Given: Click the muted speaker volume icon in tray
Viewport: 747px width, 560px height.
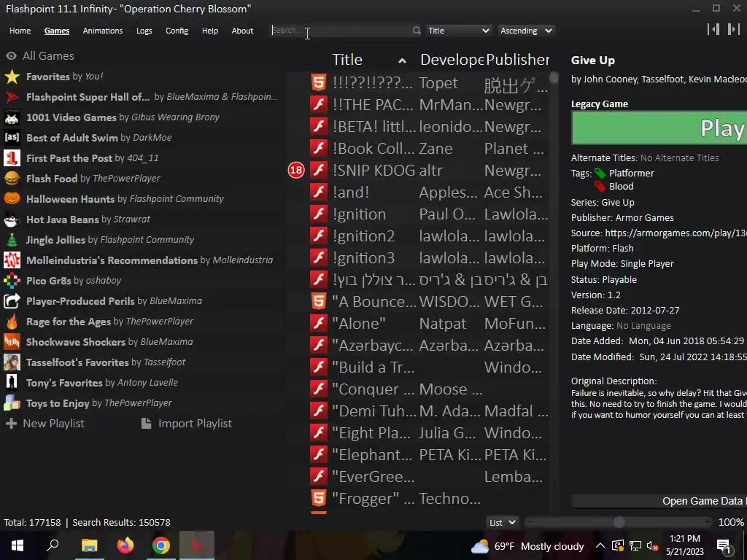Looking at the screenshot, I should click(653, 546).
